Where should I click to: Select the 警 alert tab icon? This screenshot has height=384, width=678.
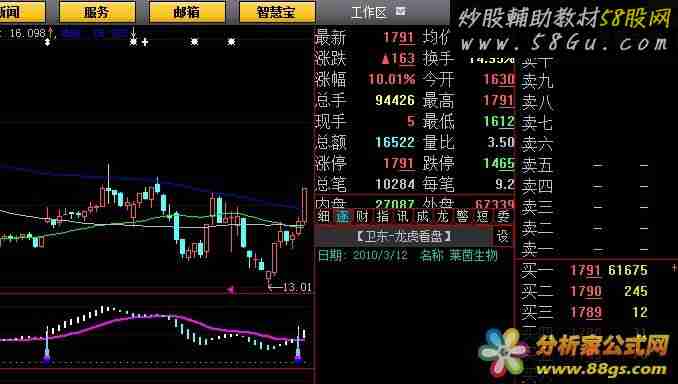tap(463, 217)
